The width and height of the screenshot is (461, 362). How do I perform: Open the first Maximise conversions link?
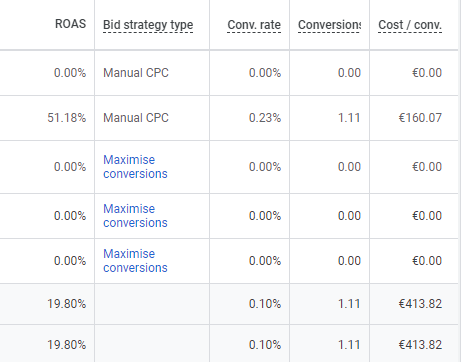pos(135,167)
